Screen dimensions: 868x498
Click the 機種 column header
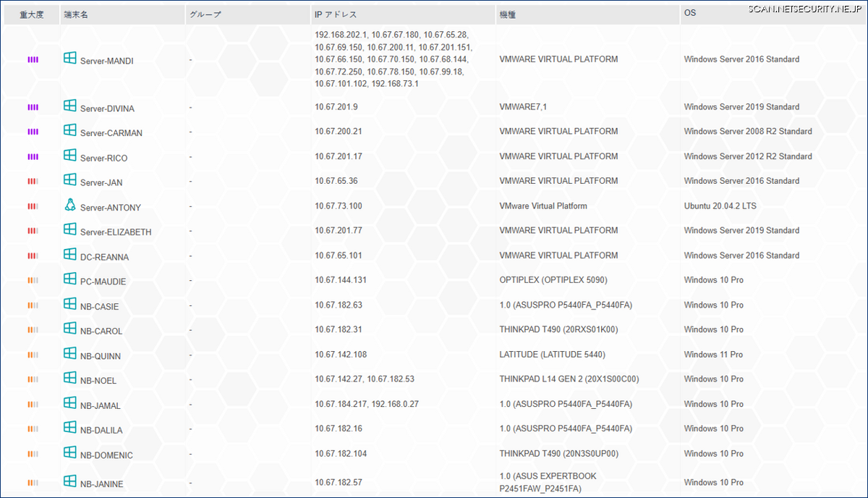tap(507, 14)
